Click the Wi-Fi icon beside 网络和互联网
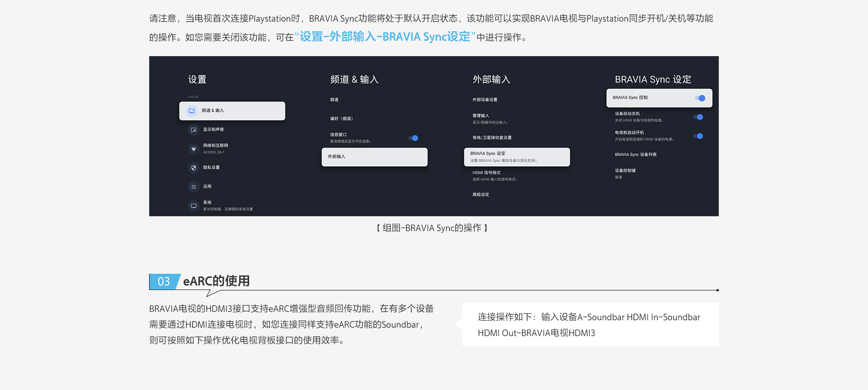This screenshot has height=390, width=868. pos(193,149)
